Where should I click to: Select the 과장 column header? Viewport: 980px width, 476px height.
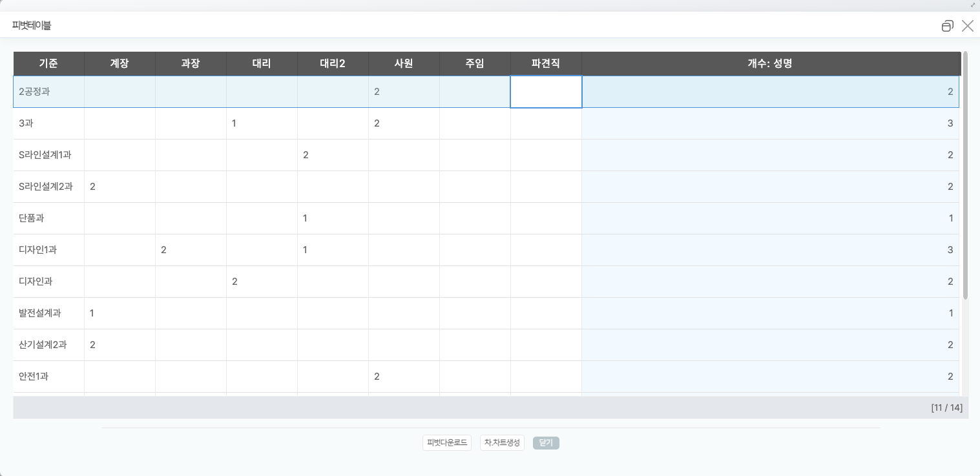[191, 64]
